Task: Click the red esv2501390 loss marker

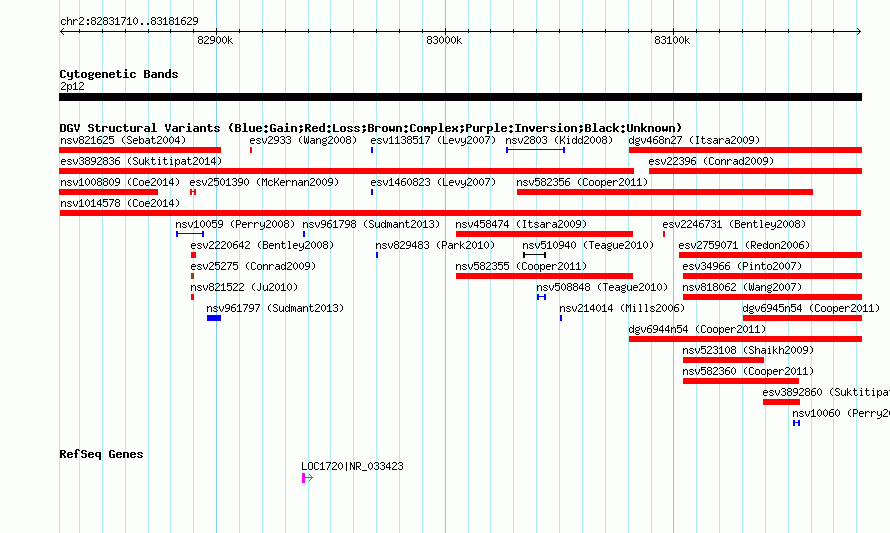Action: click(x=193, y=192)
